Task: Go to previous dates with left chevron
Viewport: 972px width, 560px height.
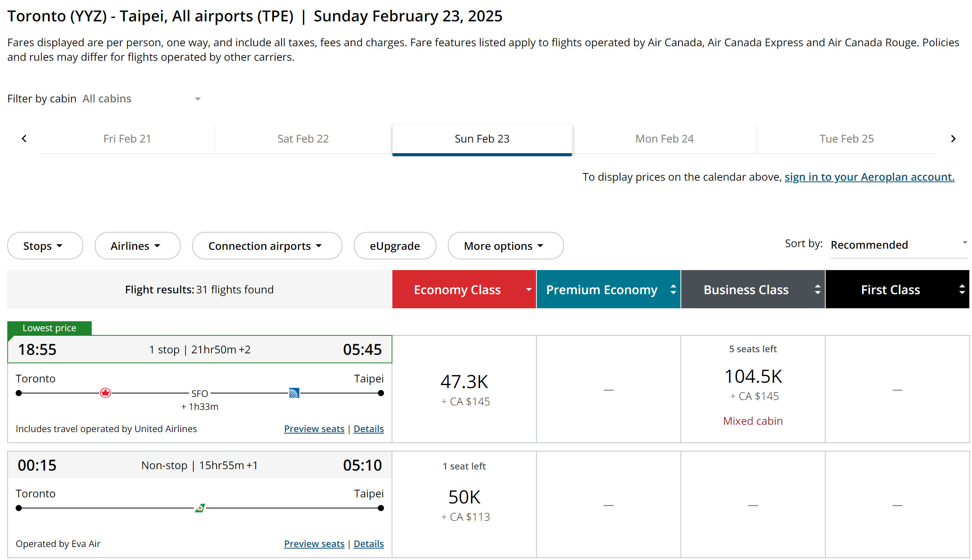Action: (x=24, y=138)
